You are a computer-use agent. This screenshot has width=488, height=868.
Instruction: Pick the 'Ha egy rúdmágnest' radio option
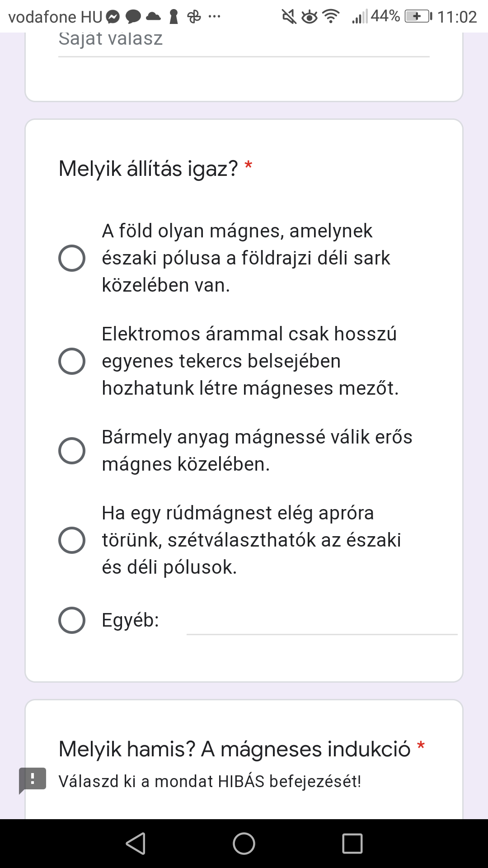click(72, 540)
